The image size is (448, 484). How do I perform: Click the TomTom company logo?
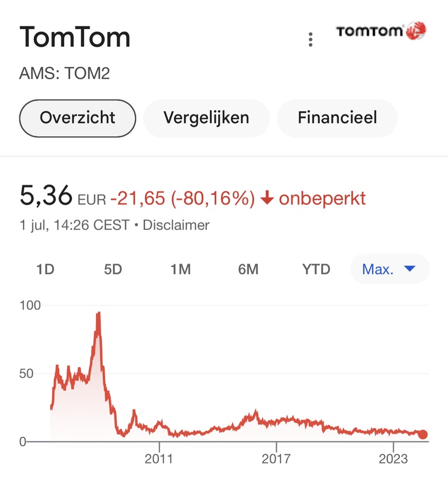[381, 31]
